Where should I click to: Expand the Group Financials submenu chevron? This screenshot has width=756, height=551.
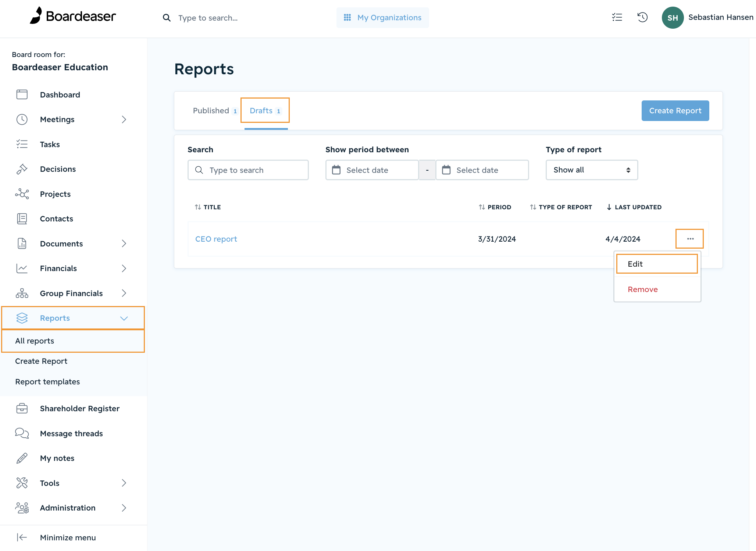coord(124,293)
